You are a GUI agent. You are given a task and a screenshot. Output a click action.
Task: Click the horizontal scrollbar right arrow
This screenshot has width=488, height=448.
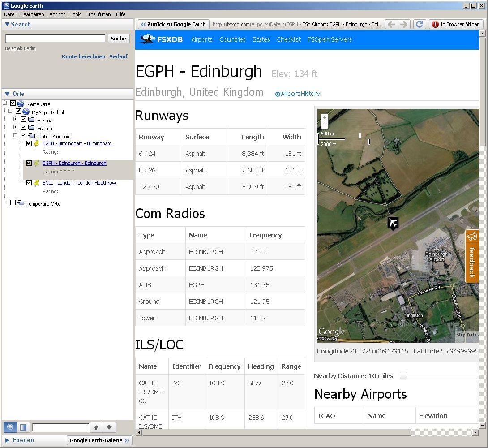click(475, 432)
